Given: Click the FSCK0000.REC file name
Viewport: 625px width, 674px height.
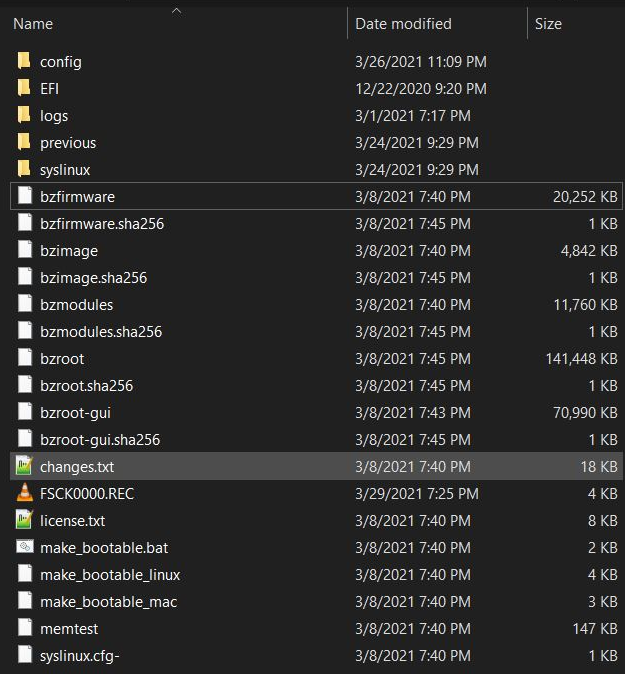Looking at the screenshot, I should [x=87, y=493].
